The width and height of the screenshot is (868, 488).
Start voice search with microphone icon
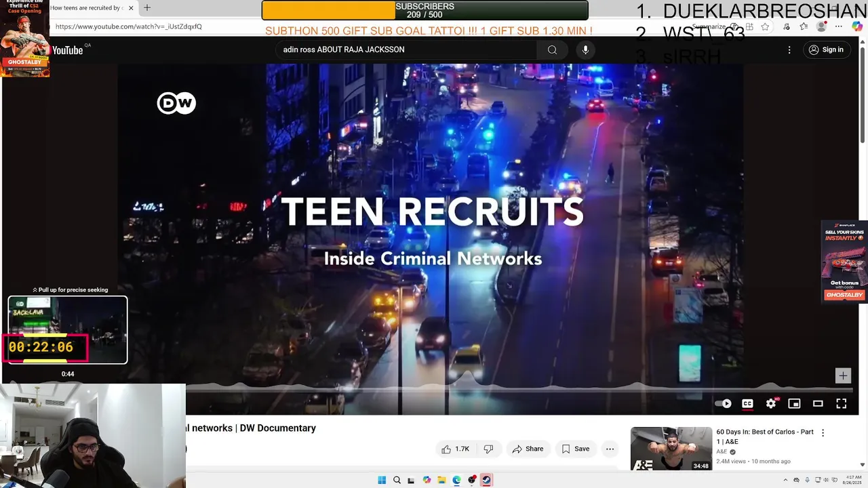tap(585, 49)
